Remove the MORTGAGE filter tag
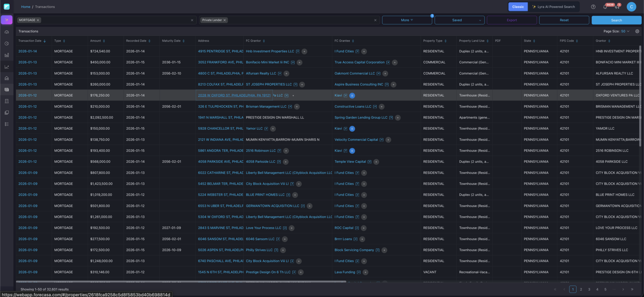The image size is (644, 297). 38,20
